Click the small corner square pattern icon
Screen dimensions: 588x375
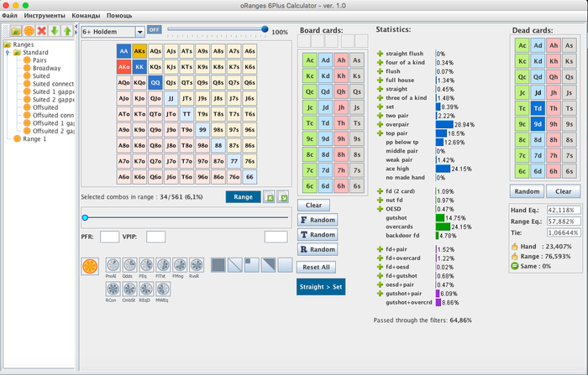[x=252, y=265]
